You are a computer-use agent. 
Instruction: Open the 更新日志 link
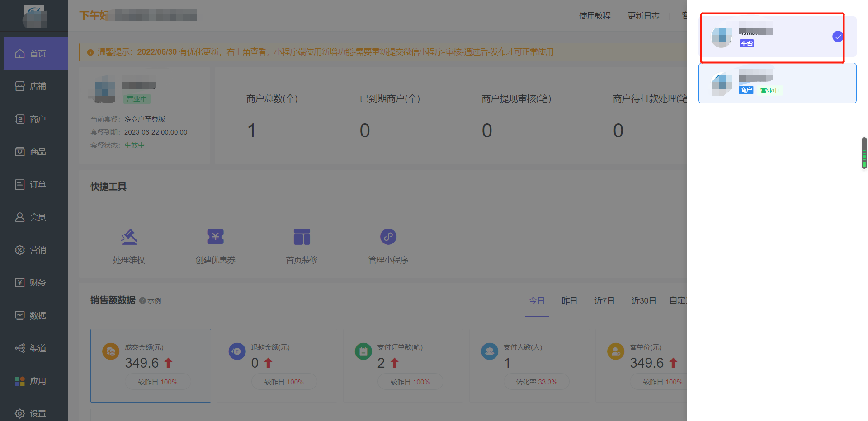(x=643, y=16)
